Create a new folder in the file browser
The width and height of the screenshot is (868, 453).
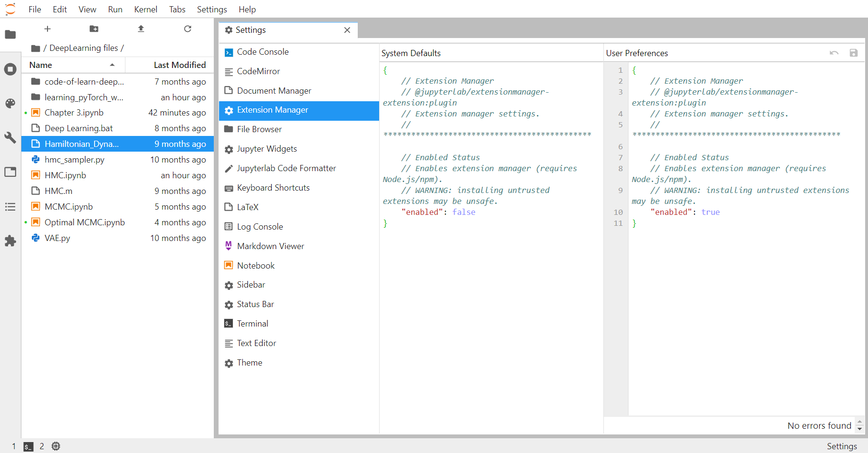(94, 29)
